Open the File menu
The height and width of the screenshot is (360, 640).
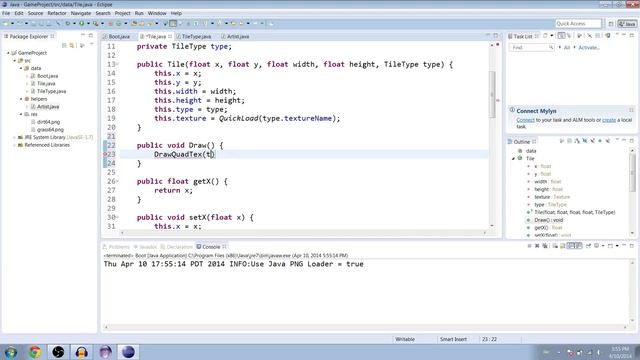6,13
